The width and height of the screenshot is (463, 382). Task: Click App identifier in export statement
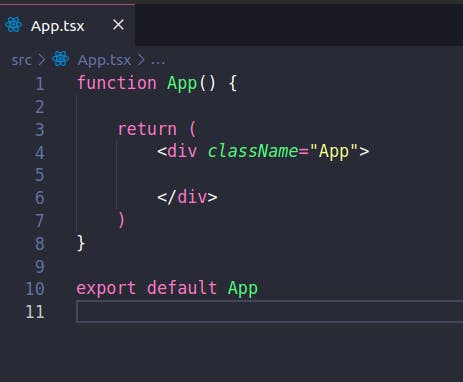(243, 289)
